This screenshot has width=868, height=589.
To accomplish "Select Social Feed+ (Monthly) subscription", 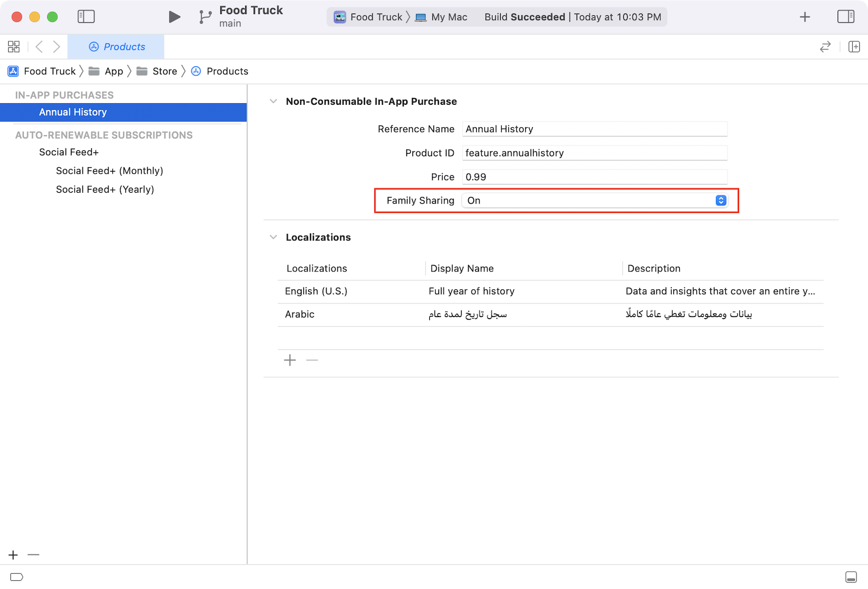I will (110, 170).
